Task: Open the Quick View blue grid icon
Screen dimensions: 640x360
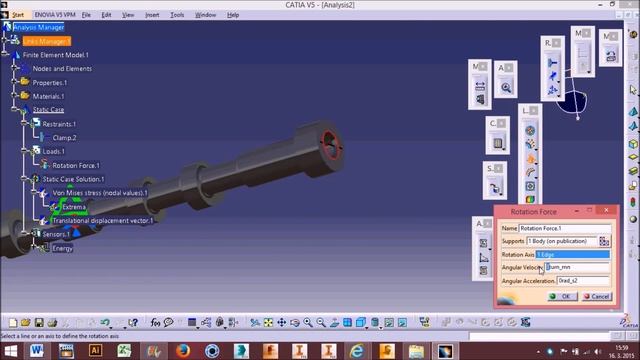Action: tap(347, 323)
